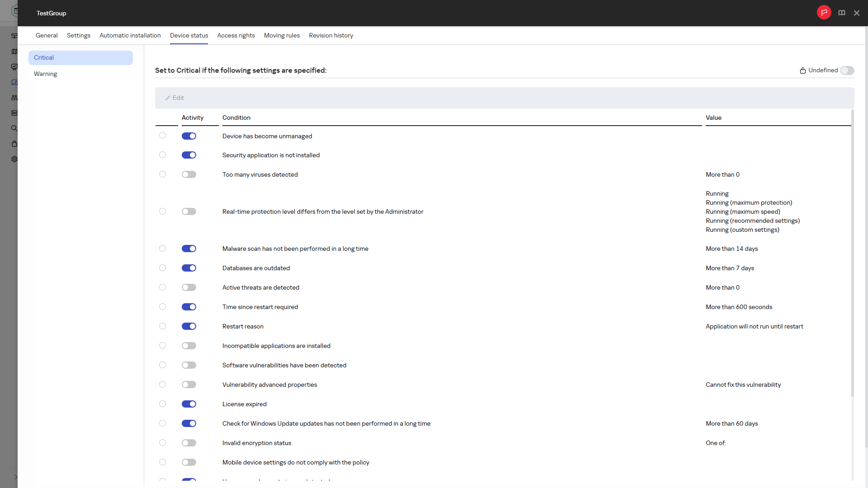Select the radio button for 'Restart reason'
This screenshot has height=488, width=868.
(x=162, y=326)
